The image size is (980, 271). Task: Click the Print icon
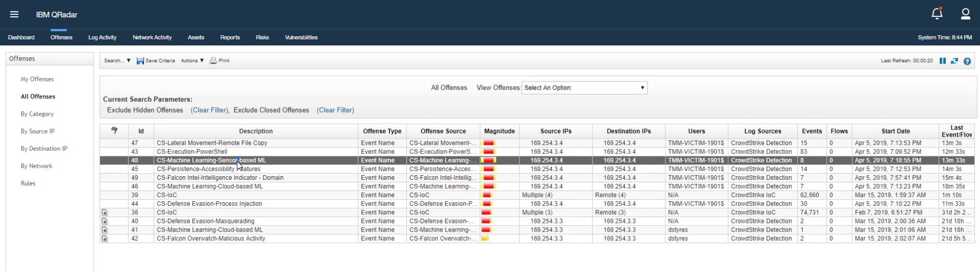[213, 61]
